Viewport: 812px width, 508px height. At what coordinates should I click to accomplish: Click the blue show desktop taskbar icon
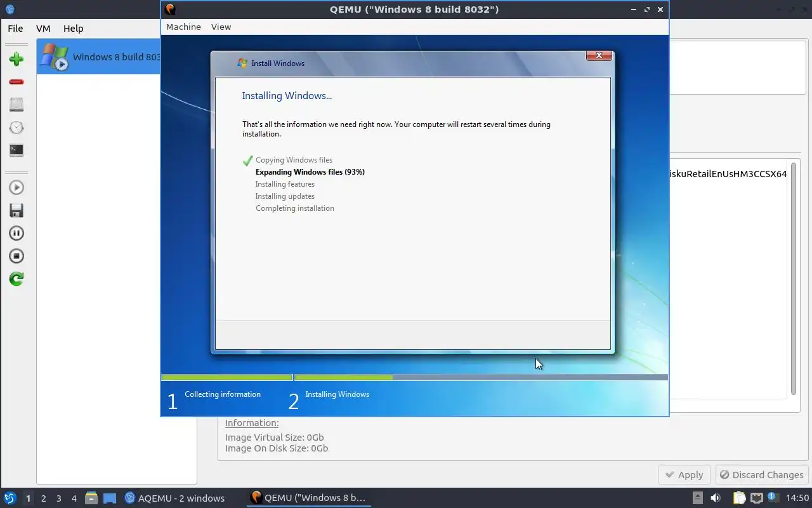(110, 498)
